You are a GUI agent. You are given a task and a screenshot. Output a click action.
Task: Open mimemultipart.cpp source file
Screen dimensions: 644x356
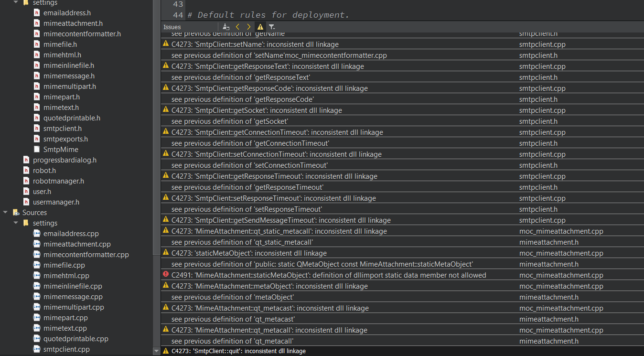point(74,307)
